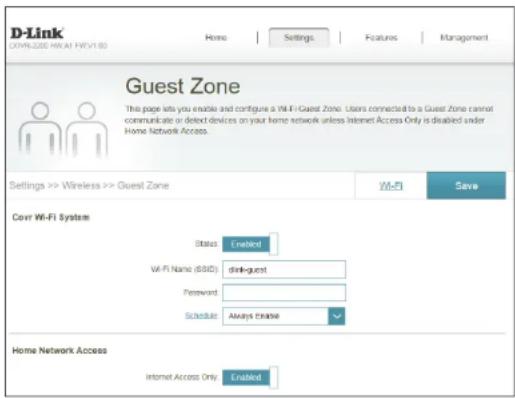This screenshot has width=515, height=398.
Task: Click the Settings >> Wireless >> Guest Zone breadcrumb
Action: (x=89, y=185)
